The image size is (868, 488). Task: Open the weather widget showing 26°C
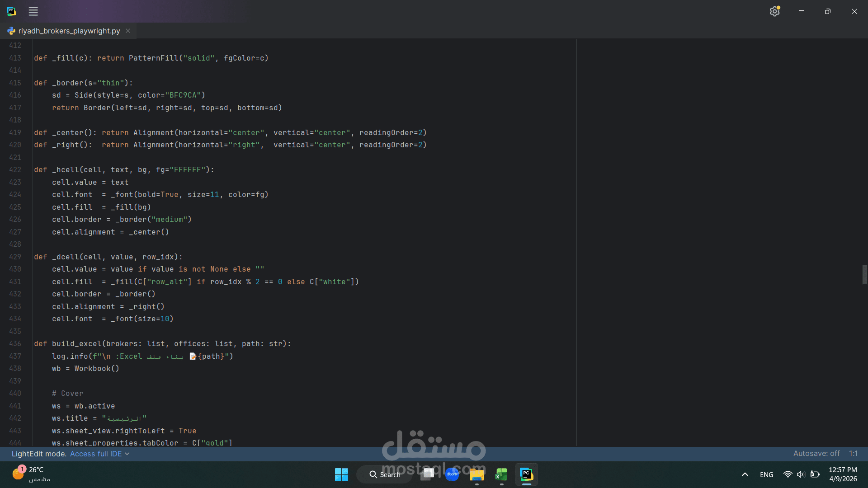point(31,474)
